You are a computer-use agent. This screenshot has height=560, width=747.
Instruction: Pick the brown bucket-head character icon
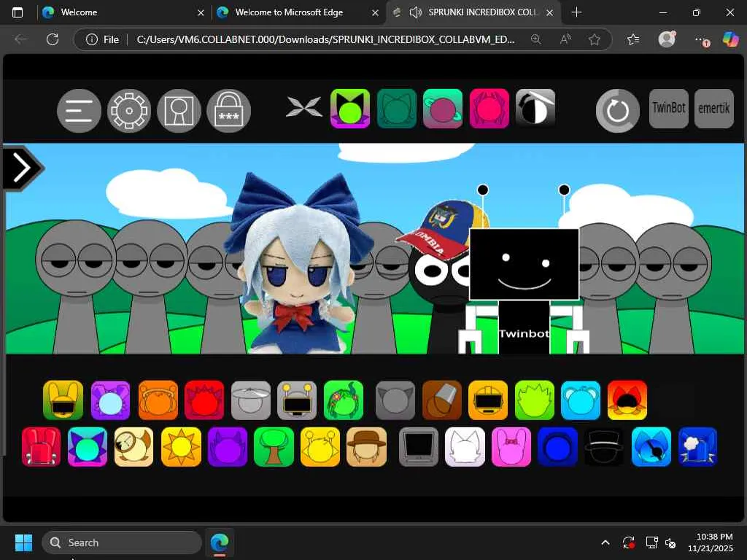[441, 400]
